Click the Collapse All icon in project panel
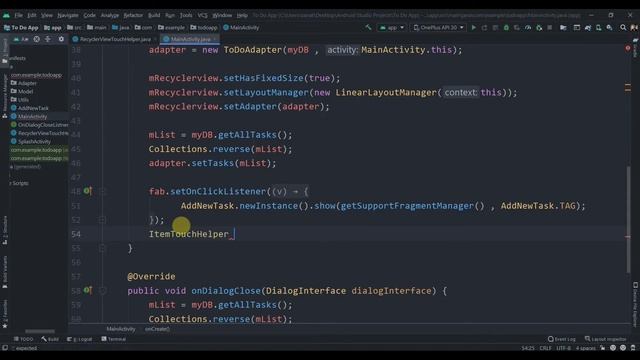This screenshot has height=360, width=640. (48, 39)
